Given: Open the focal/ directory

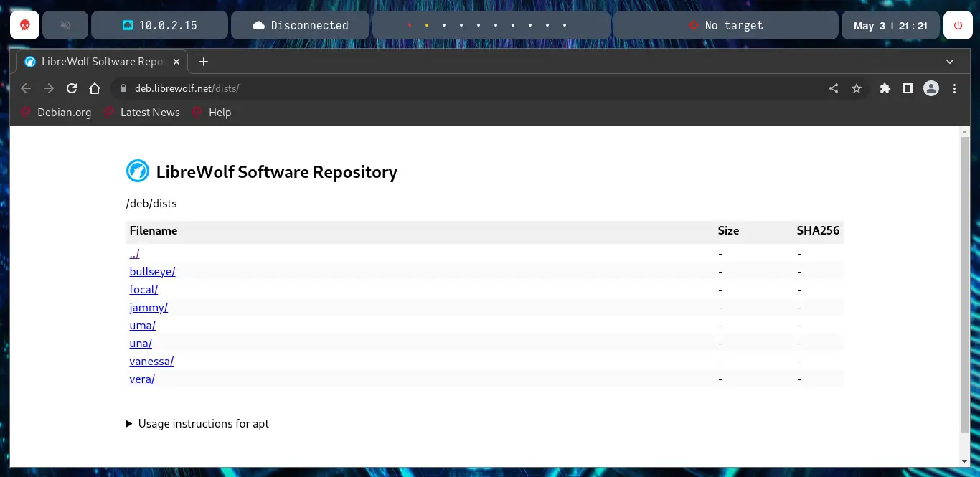Looking at the screenshot, I should [x=143, y=290].
